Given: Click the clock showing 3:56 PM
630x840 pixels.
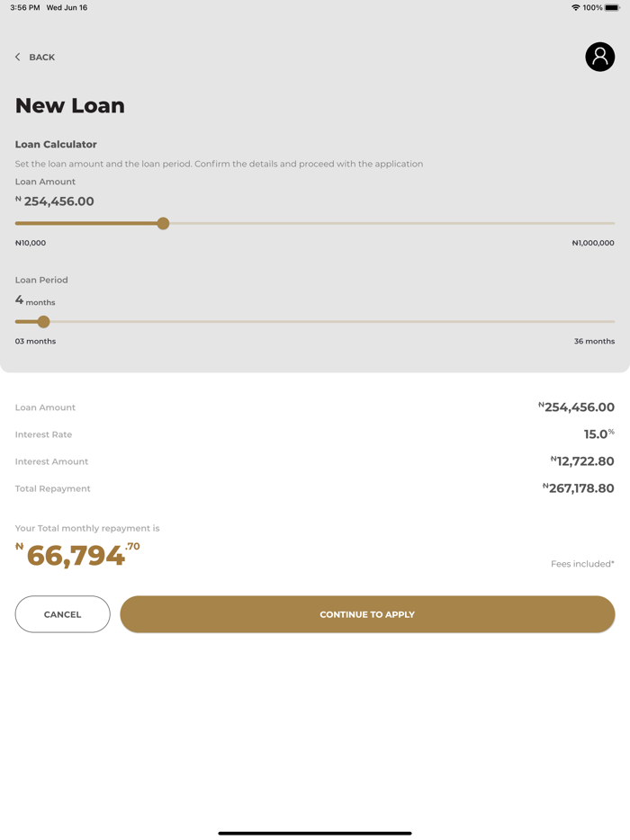Looking at the screenshot, I should pyautogui.click(x=23, y=7).
